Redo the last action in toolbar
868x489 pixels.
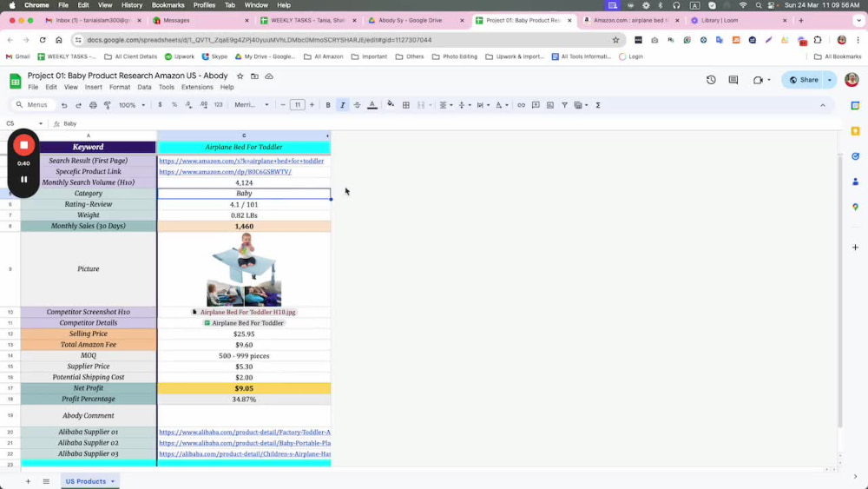point(79,105)
